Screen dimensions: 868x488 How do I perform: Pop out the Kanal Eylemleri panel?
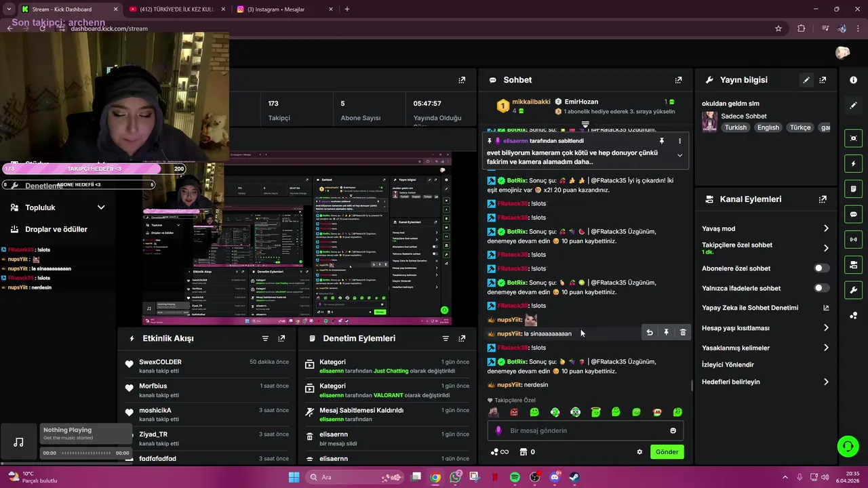point(823,199)
